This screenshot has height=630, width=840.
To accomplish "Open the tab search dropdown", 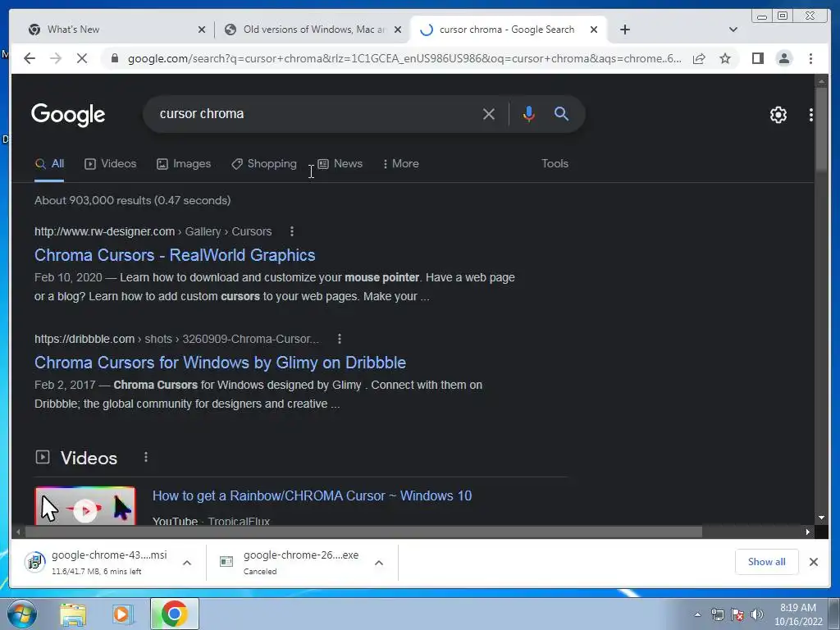I will (733, 30).
